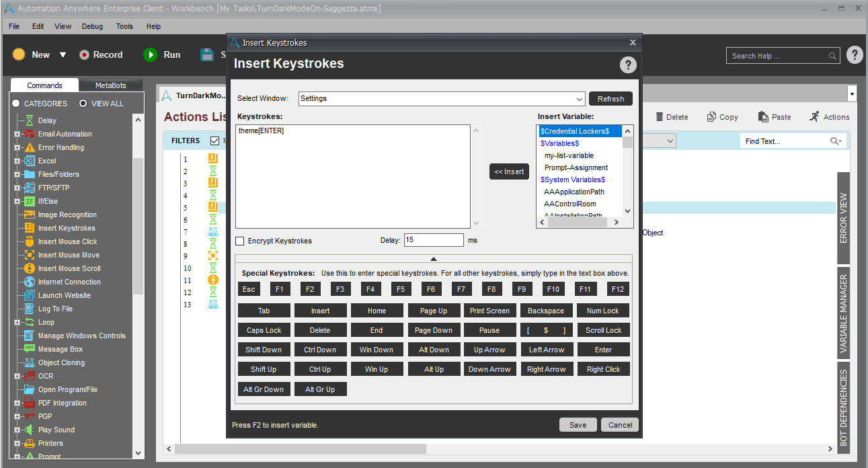Select the Email Automation icon
Screen dimensions: 868x468
point(30,134)
